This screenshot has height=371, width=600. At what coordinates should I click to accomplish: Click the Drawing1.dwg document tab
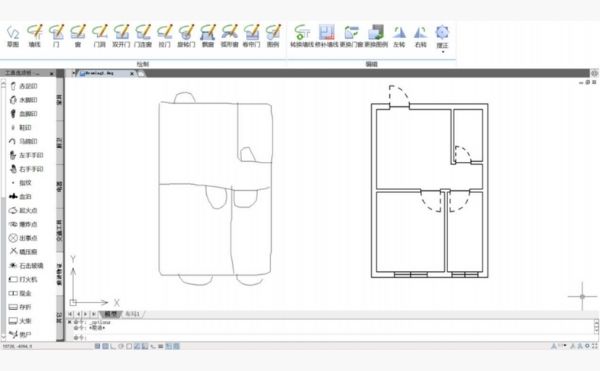coord(103,73)
